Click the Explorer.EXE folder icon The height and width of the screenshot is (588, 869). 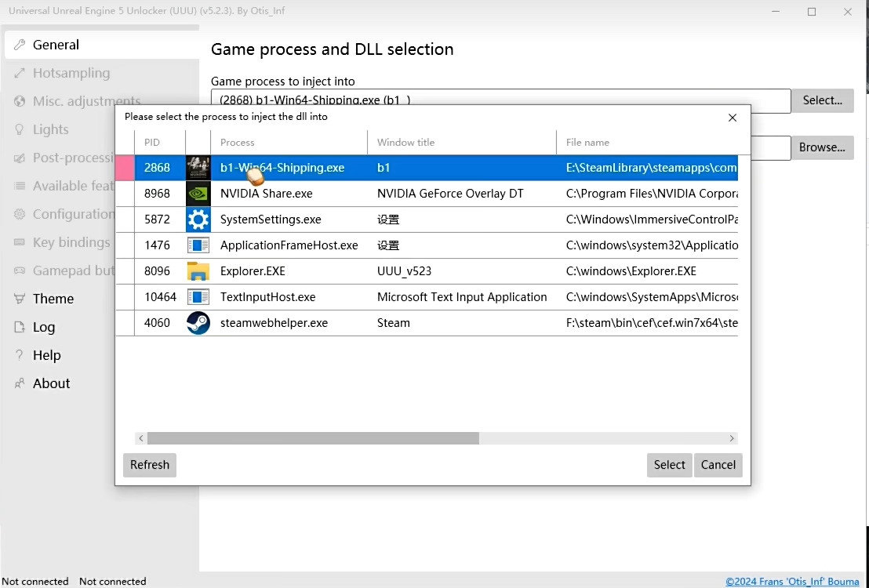coord(198,271)
